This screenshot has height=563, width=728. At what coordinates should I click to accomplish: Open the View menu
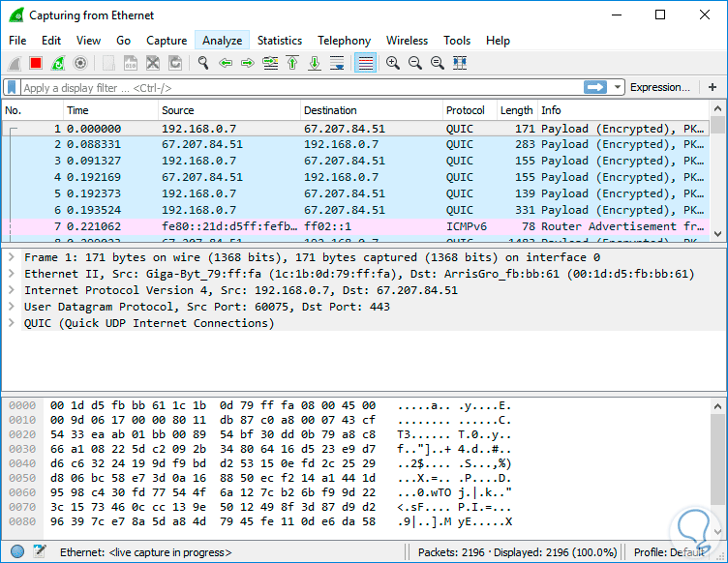[88, 41]
